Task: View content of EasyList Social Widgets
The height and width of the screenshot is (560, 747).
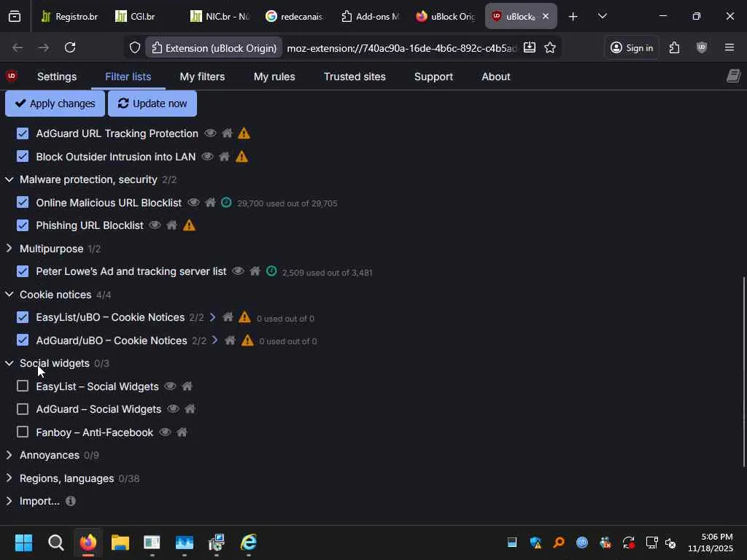Action: click(170, 386)
